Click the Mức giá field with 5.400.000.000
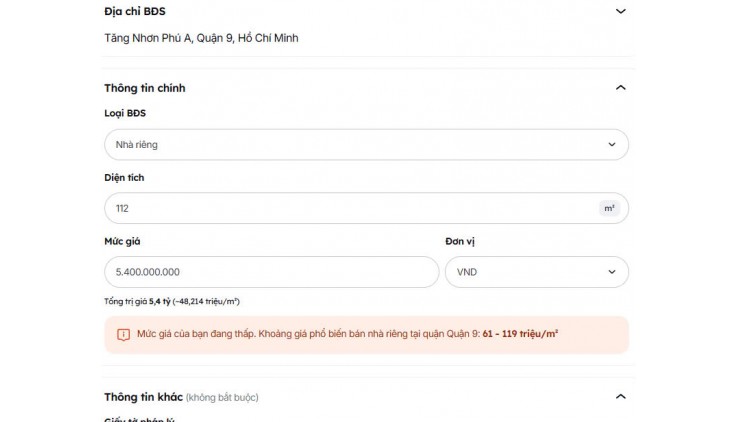Viewport: 738px width, 422px height. click(x=272, y=272)
